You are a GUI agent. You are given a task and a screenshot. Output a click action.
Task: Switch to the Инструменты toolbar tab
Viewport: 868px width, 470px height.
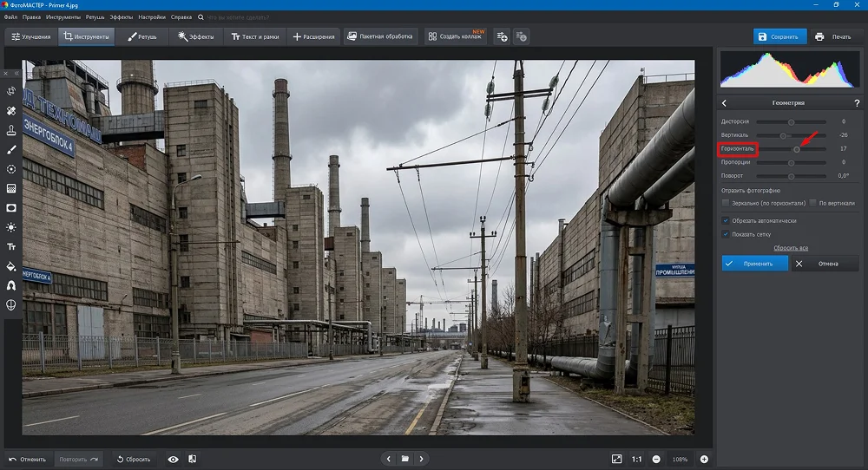coord(86,36)
